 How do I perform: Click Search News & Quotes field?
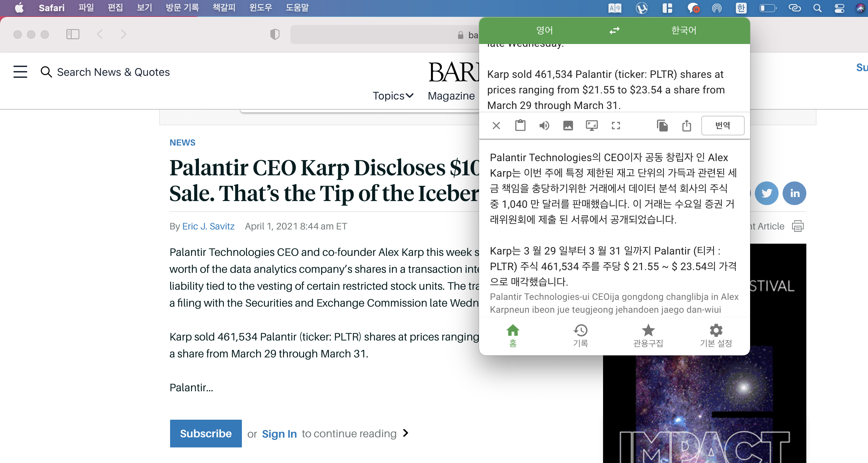tap(113, 72)
